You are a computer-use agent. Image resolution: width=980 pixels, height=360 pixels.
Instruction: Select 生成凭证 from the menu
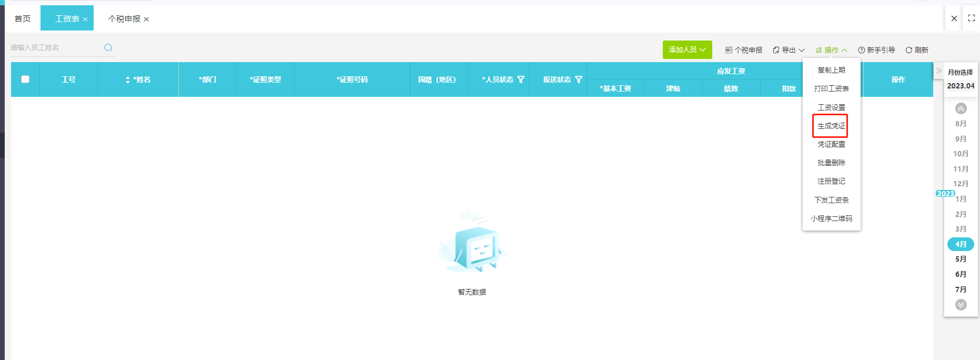831,126
